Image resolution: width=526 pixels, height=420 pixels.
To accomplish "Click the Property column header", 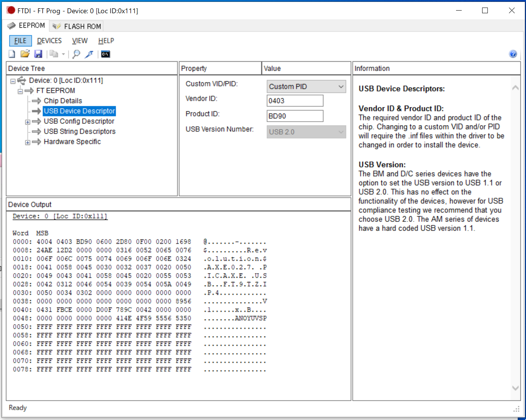I will (220, 68).
